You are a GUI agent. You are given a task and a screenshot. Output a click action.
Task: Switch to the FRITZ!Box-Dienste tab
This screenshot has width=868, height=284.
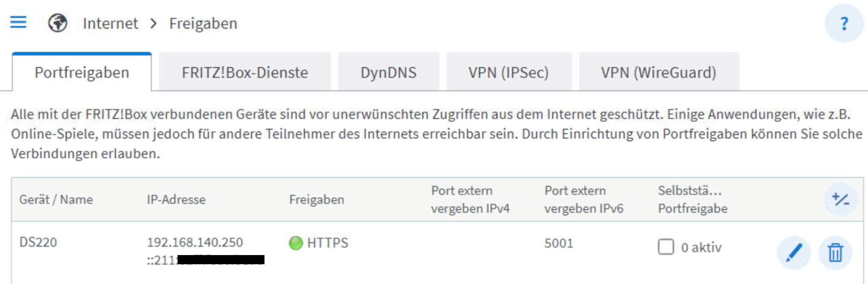[x=245, y=72]
